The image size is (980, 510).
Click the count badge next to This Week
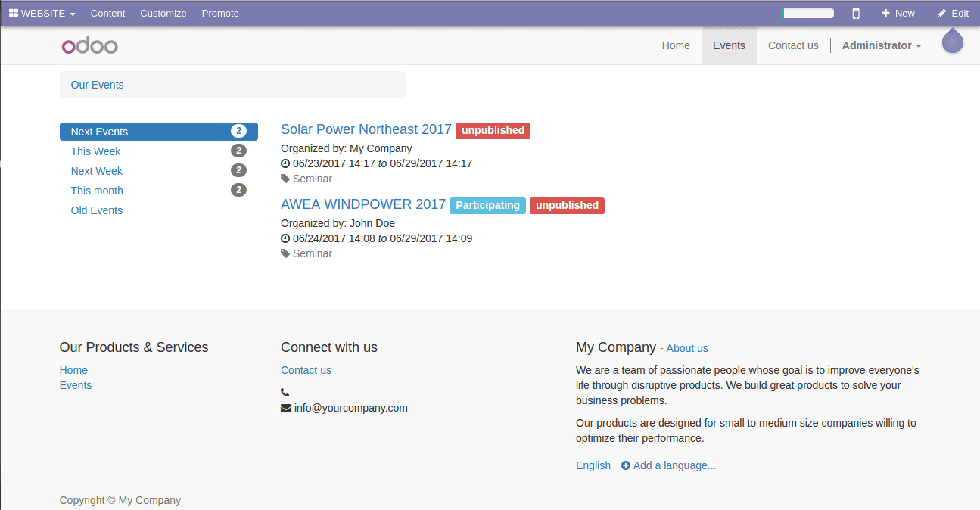(x=238, y=151)
